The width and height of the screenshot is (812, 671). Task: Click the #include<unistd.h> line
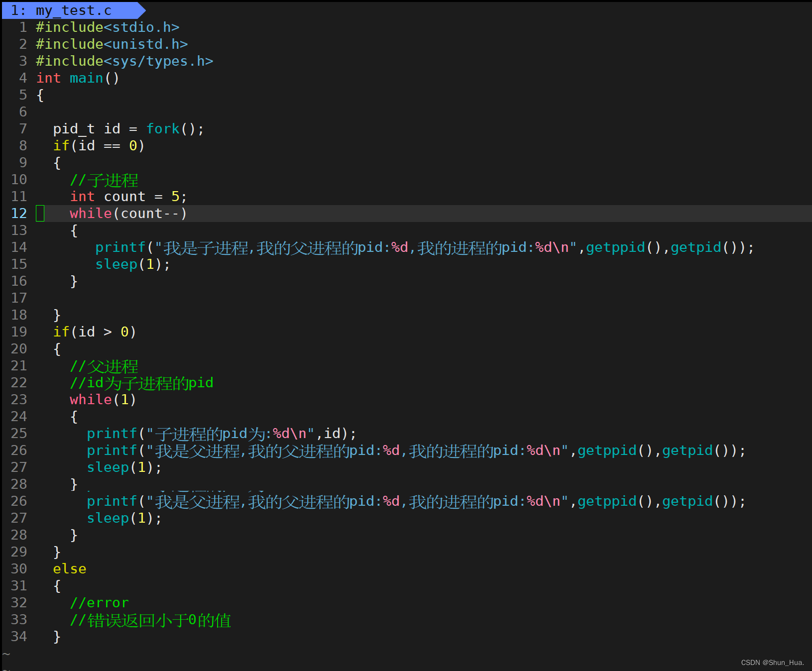pos(112,44)
